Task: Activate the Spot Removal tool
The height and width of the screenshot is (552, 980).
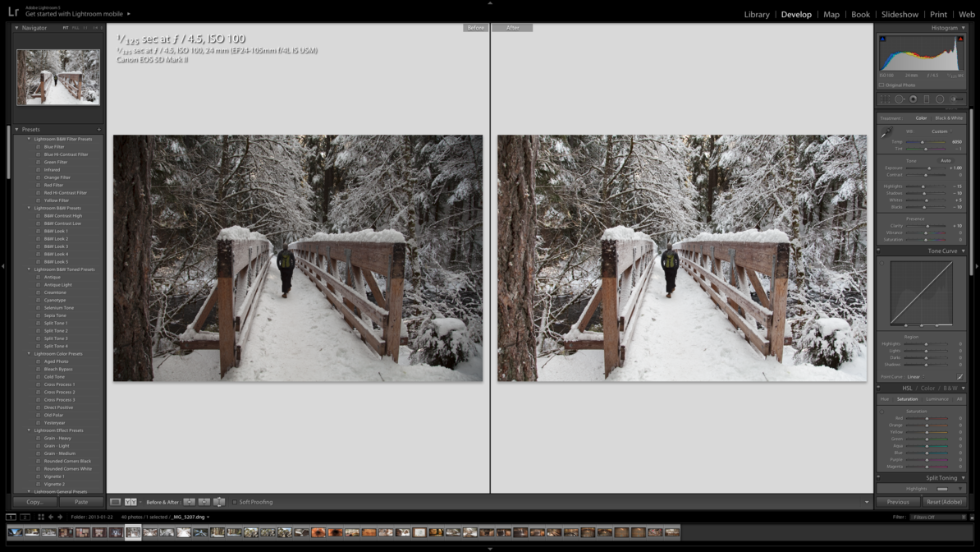Action: [x=899, y=99]
